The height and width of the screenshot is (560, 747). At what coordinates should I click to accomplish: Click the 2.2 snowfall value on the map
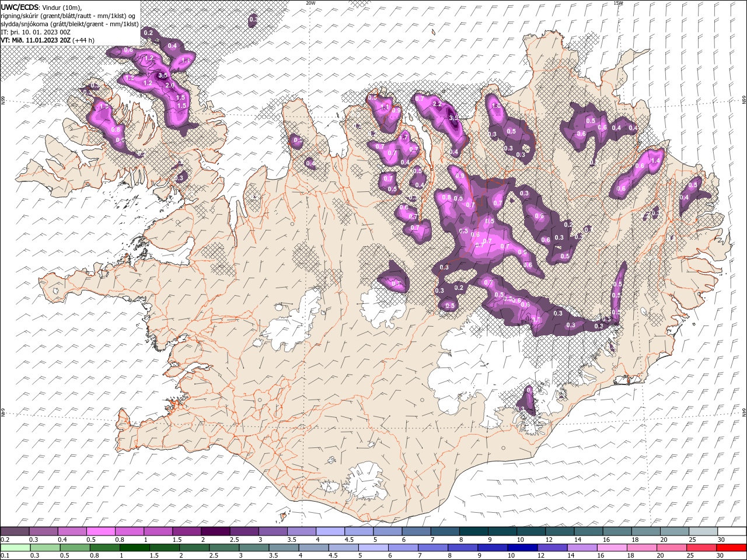[437, 104]
